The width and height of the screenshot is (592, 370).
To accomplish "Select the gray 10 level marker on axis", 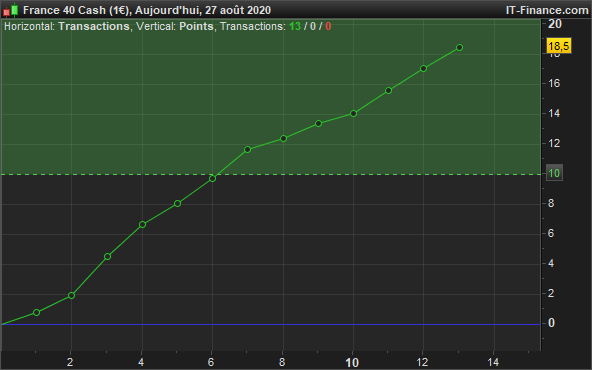I will tap(554, 173).
